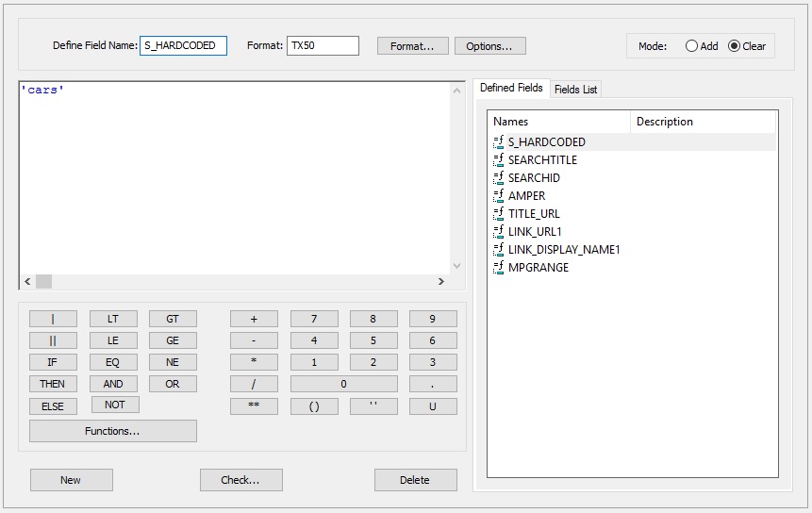The width and height of the screenshot is (812, 513).
Task: Switch to the Fields List tab
Action: [575, 90]
